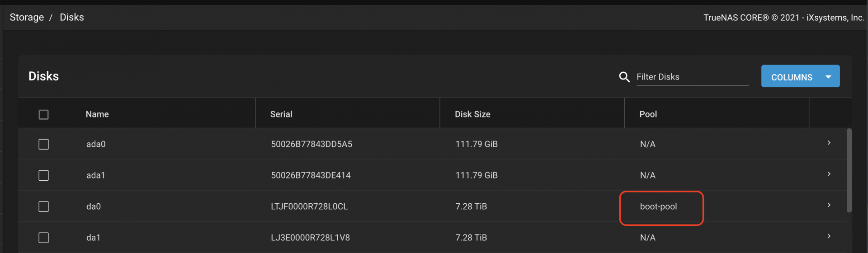Sort by the Serial column header

coord(281,114)
